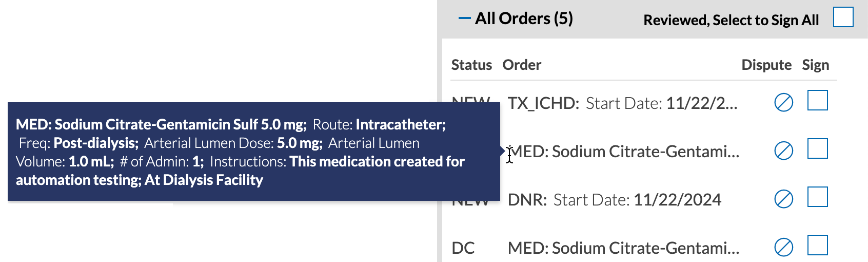Tick sign checkbox for TX_ICHD order
This screenshot has width=868, height=262.
(x=818, y=100)
